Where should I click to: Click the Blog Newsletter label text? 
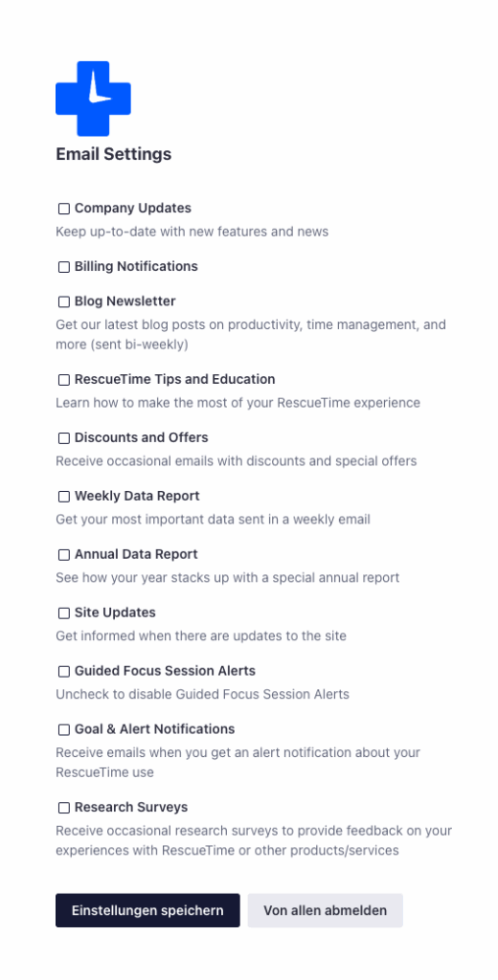coord(125,301)
